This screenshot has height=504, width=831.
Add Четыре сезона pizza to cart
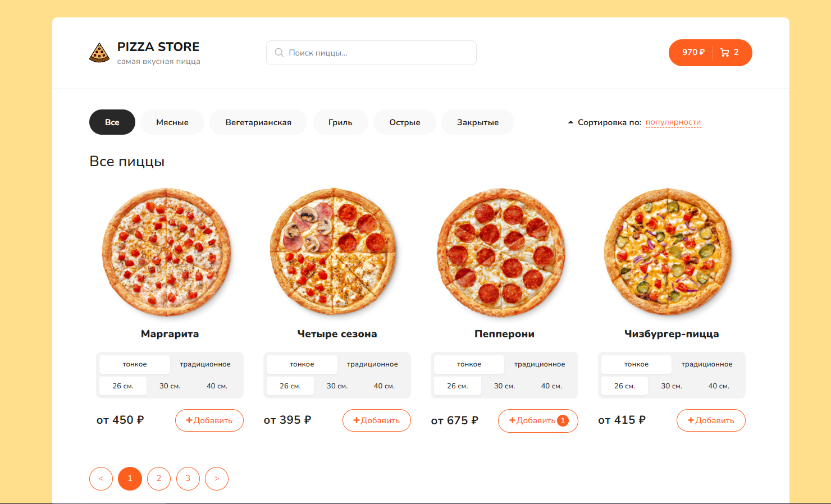[376, 420]
